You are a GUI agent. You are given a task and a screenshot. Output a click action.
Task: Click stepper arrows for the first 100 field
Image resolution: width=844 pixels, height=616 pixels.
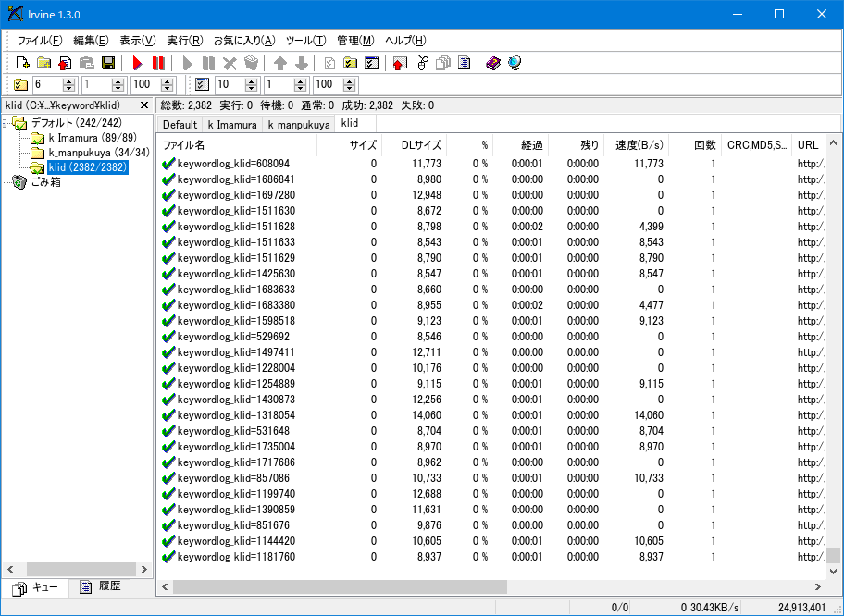(x=167, y=85)
